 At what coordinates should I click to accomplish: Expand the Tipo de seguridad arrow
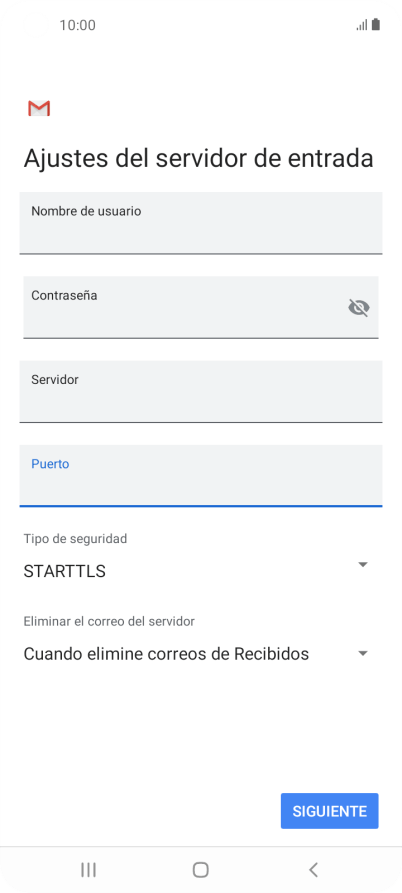tap(363, 564)
